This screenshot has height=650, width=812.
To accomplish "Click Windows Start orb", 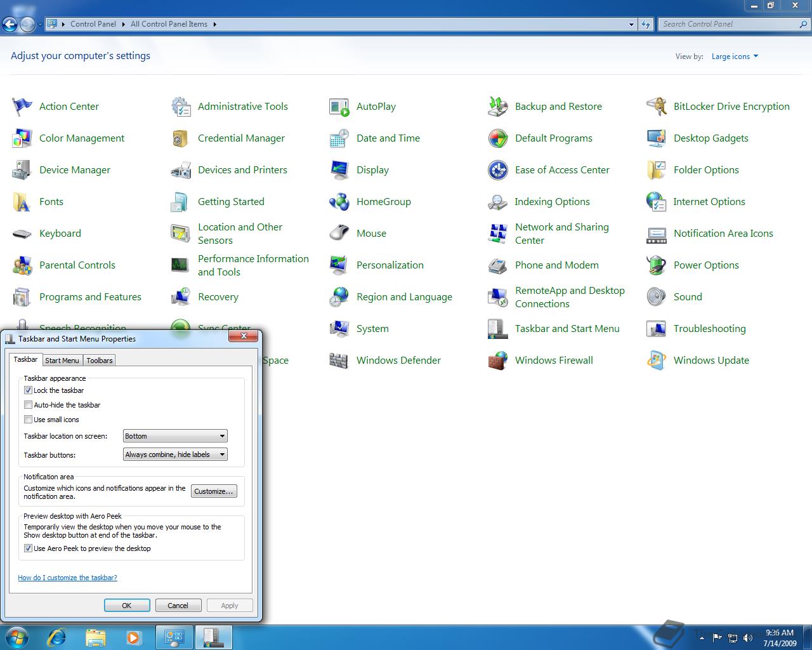I will click(16, 637).
